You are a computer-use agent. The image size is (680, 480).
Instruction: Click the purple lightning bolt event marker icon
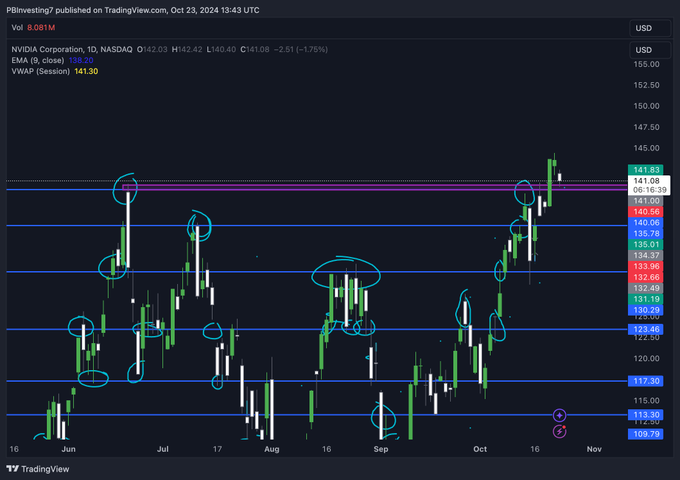[x=559, y=431]
